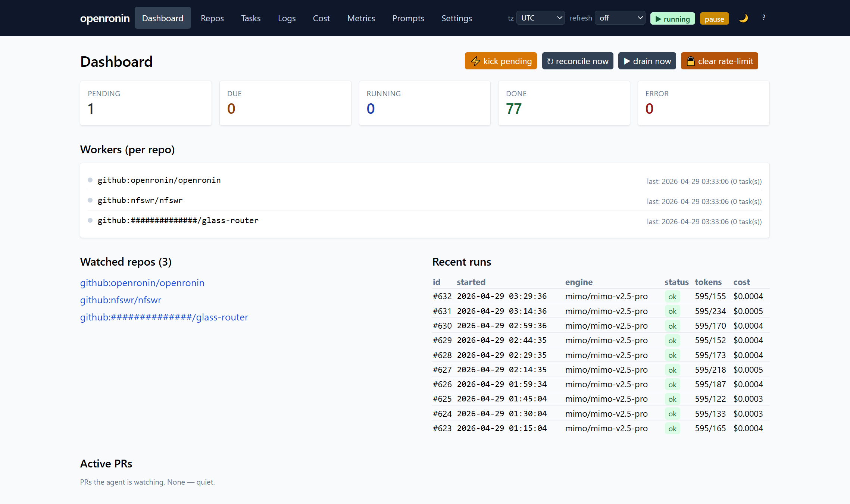Trigger reconcile now

tap(578, 61)
